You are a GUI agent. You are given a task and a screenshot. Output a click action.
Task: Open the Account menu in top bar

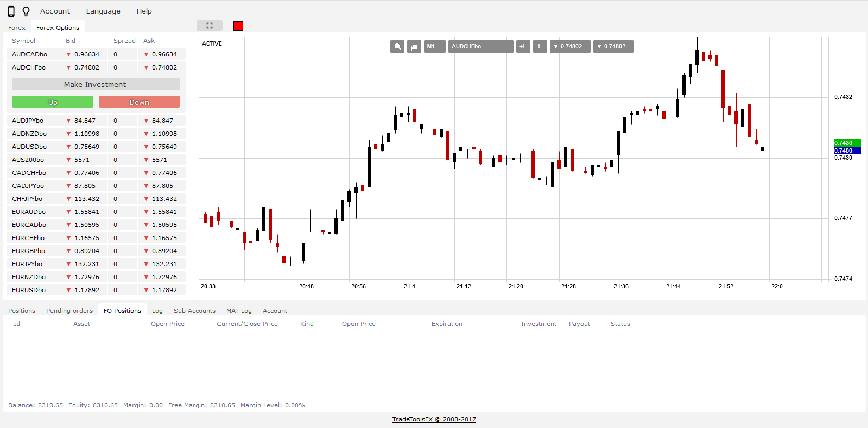point(55,11)
